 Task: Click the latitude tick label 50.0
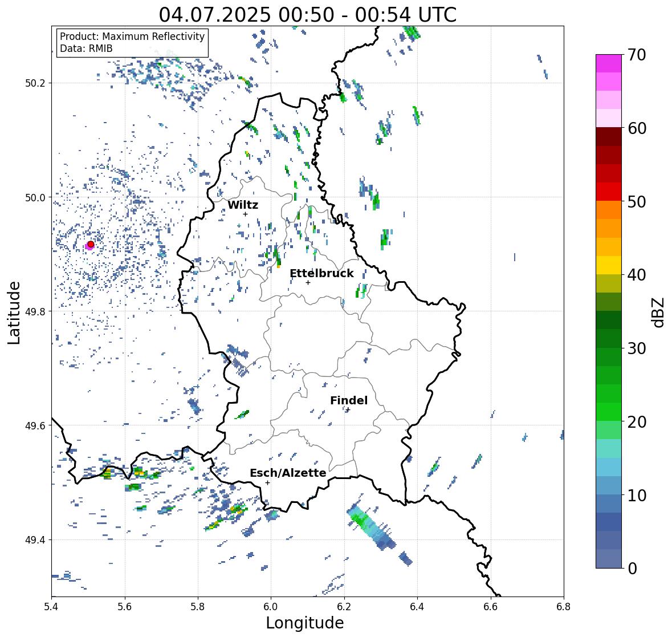[35, 198]
